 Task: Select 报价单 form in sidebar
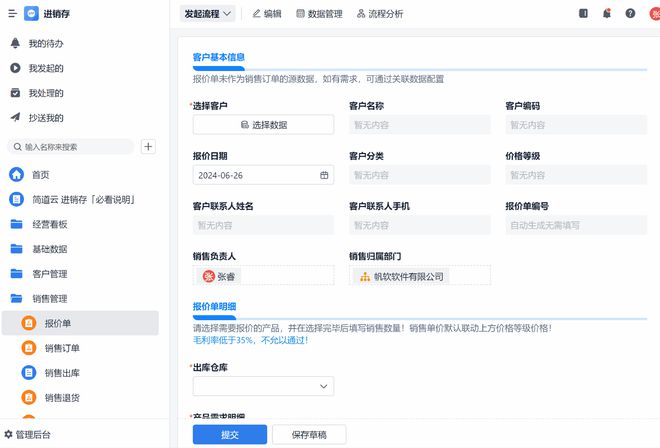[80, 323]
